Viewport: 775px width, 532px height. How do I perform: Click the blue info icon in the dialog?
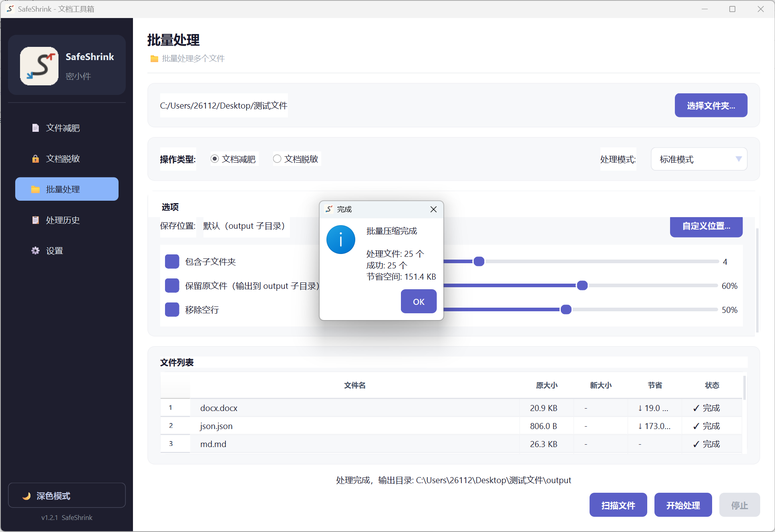341,240
